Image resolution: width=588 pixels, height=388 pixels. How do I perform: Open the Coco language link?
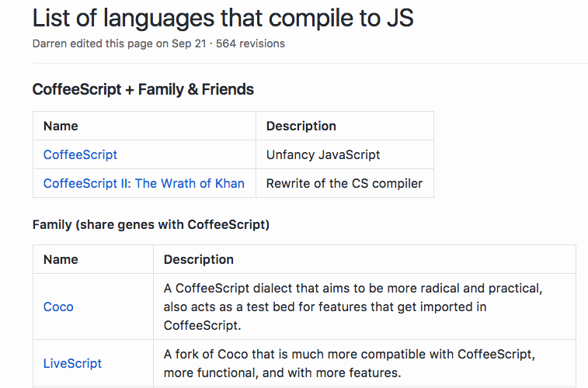58,307
